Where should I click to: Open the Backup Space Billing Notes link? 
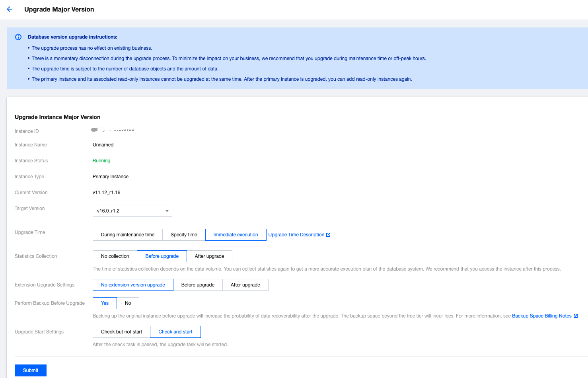coord(541,316)
